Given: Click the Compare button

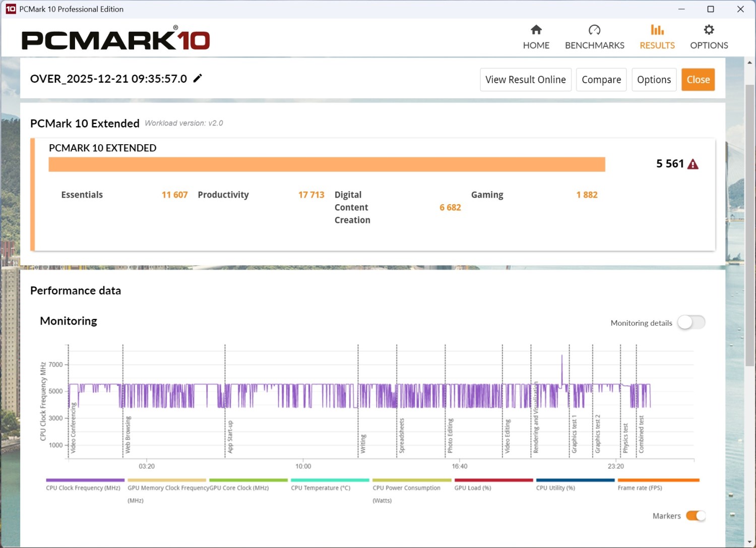Looking at the screenshot, I should (601, 80).
